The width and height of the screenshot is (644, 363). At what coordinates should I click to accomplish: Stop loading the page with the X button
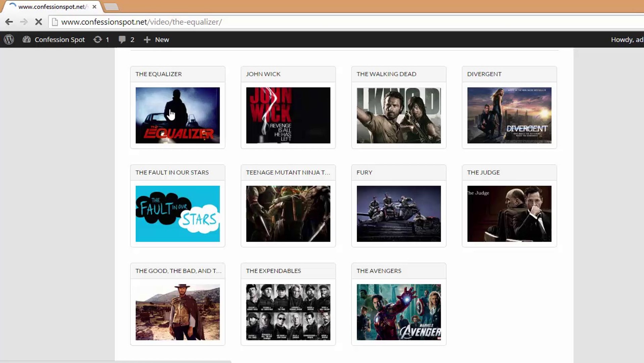39,22
